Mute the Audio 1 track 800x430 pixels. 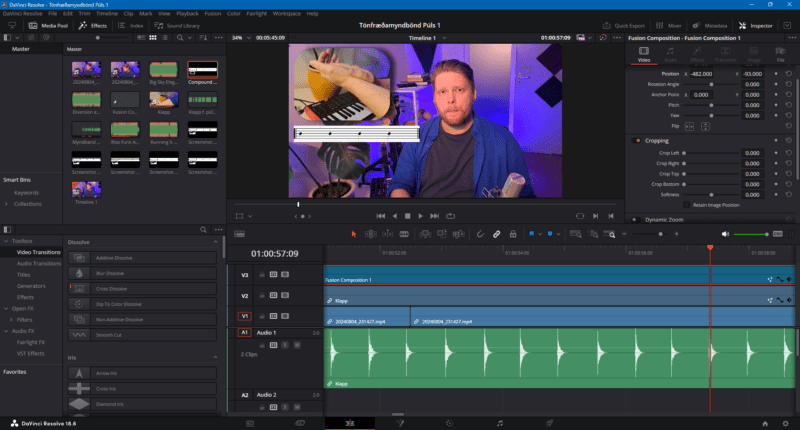coord(295,344)
